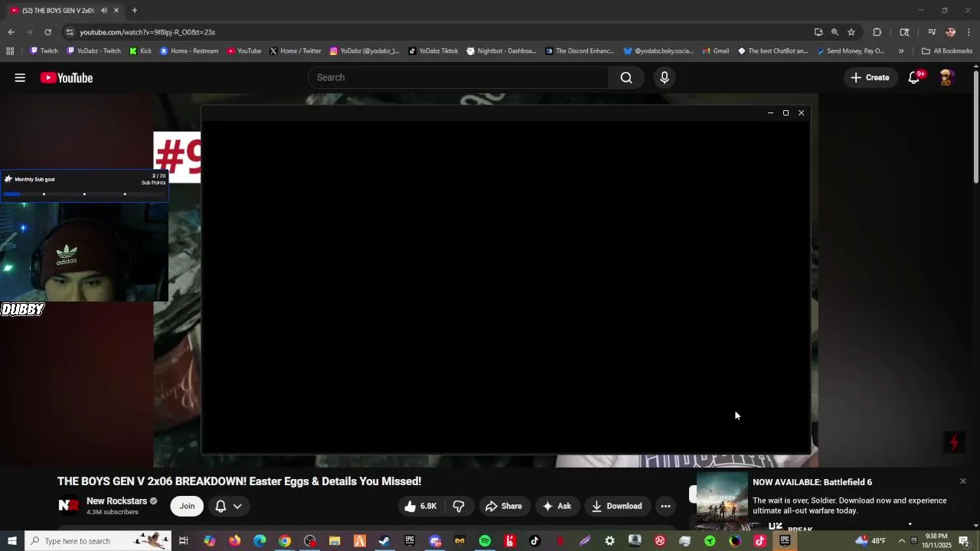Viewport: 980px width, 551px height.
Task: Open TikTok app from the taskbar
Action: point(534,541)
